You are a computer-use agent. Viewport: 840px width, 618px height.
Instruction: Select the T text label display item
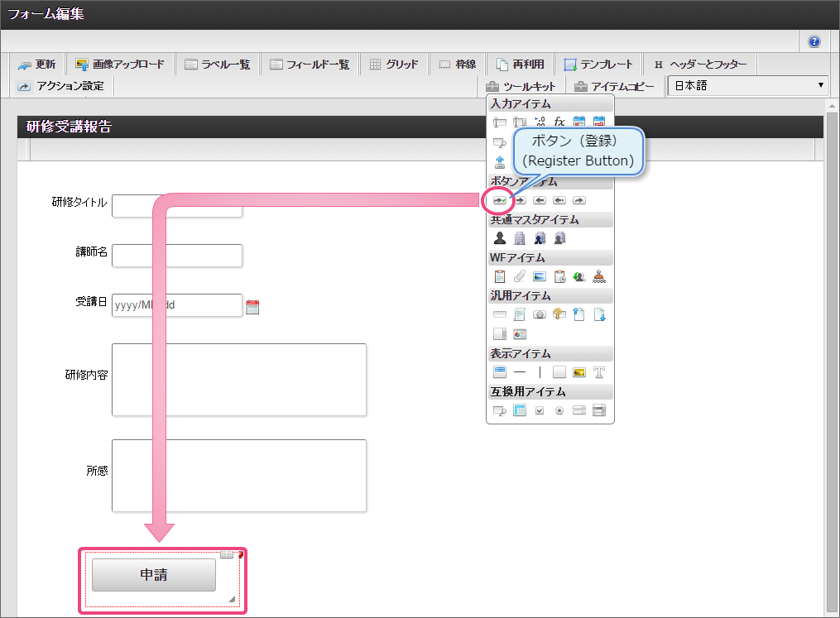point(599,372)
